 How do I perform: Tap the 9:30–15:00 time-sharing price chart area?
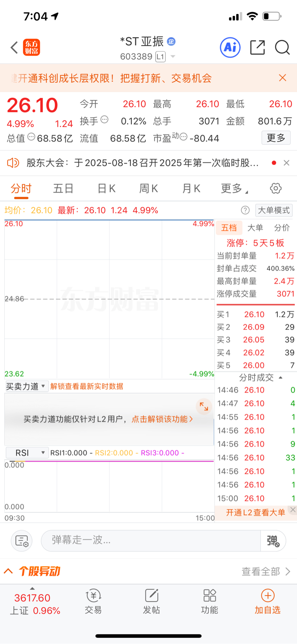pos(109,299)
